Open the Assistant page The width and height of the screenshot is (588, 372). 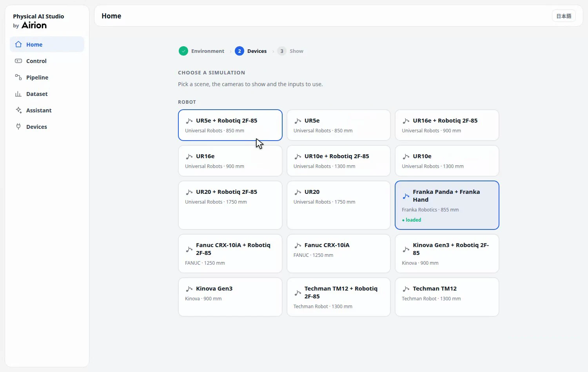click(47, 110)
